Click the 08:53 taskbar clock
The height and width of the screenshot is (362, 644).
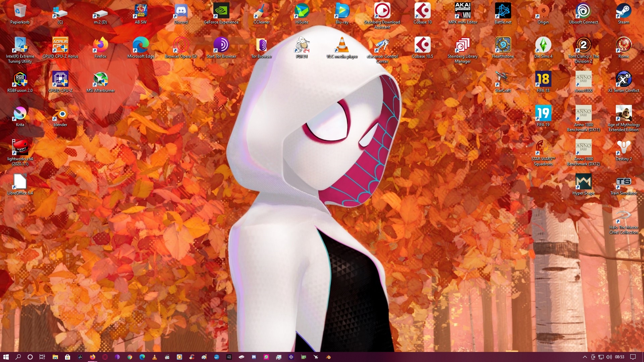[620, 357]
